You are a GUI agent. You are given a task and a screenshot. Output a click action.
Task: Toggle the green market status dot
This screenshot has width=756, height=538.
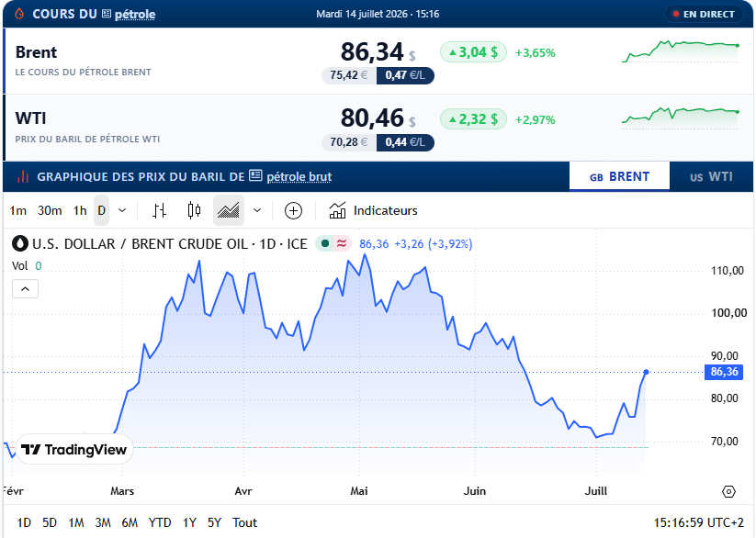[325, 244]
